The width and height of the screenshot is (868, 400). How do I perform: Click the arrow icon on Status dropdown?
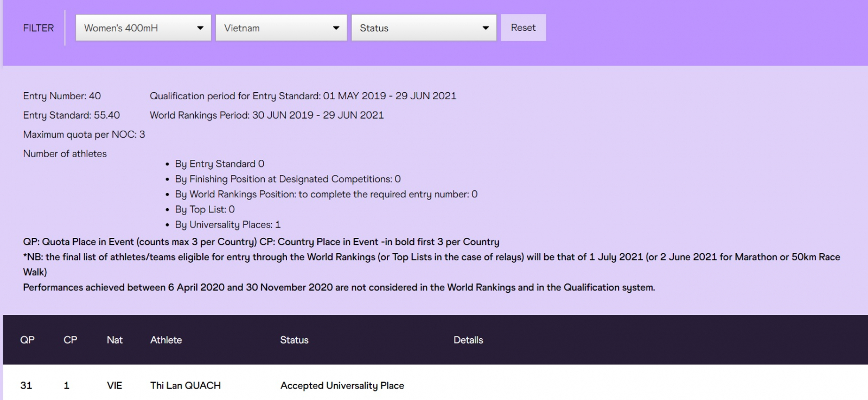click(x=486, y=28)
